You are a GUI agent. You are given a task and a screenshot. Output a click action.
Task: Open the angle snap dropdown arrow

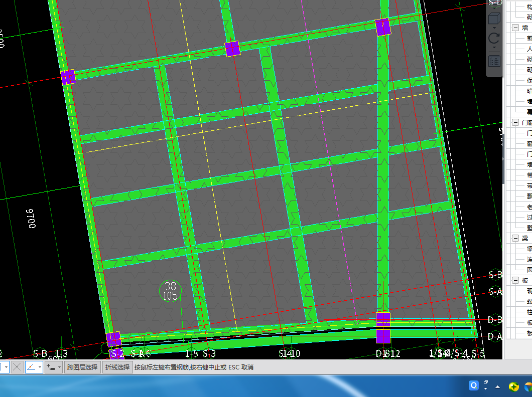click(x=40, y=367)
